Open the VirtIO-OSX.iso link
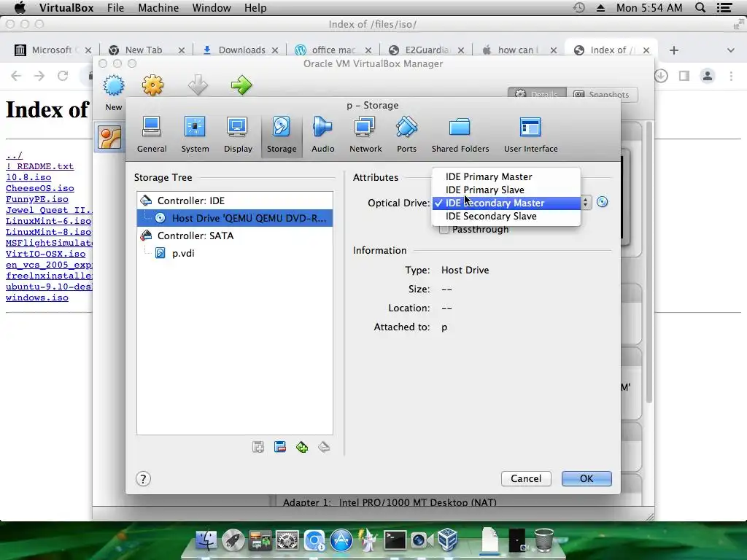The height and width of the screenshot is (560, 747). coord(45,254)
